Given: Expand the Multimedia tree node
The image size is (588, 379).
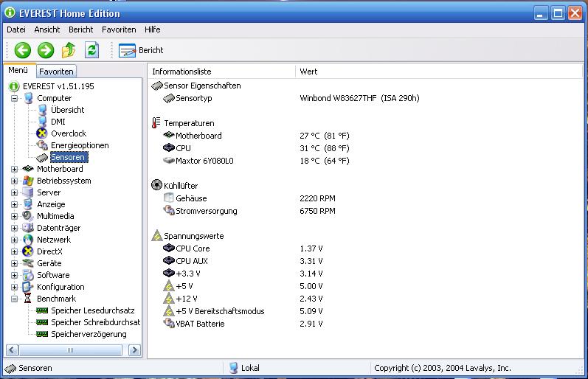Looking at the screenshot, I should pyautogui.click(x=14, y=216).
